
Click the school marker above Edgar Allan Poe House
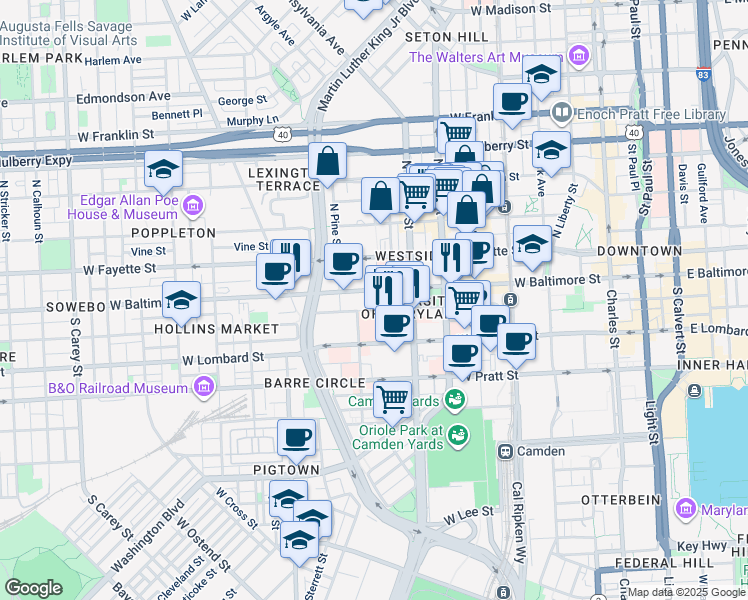point(163,170)
